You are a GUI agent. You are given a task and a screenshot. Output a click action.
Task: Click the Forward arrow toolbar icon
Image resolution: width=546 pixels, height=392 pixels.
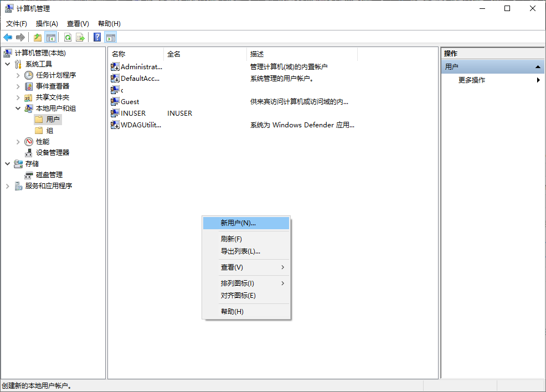(20, 37)
